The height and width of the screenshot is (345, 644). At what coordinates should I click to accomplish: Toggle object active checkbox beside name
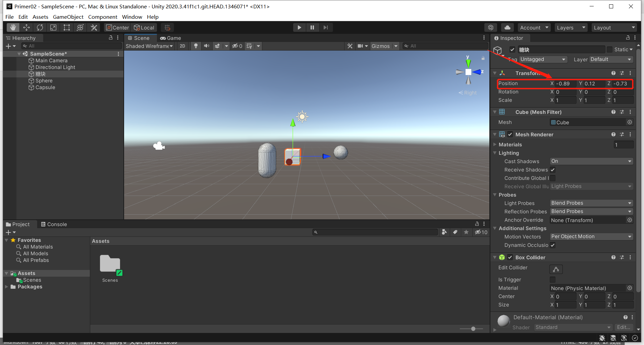click(512, 50)
